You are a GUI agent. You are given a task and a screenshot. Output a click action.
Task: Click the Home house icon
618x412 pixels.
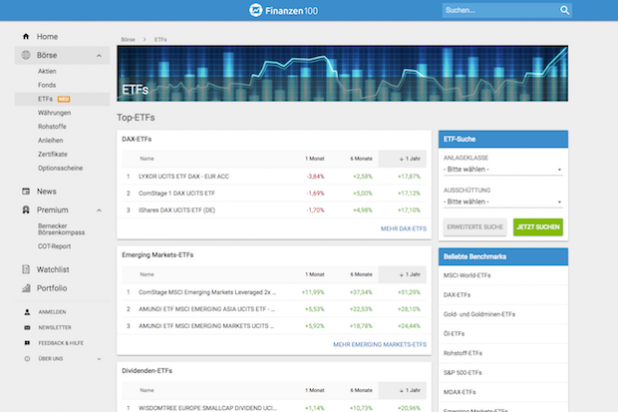26,36
